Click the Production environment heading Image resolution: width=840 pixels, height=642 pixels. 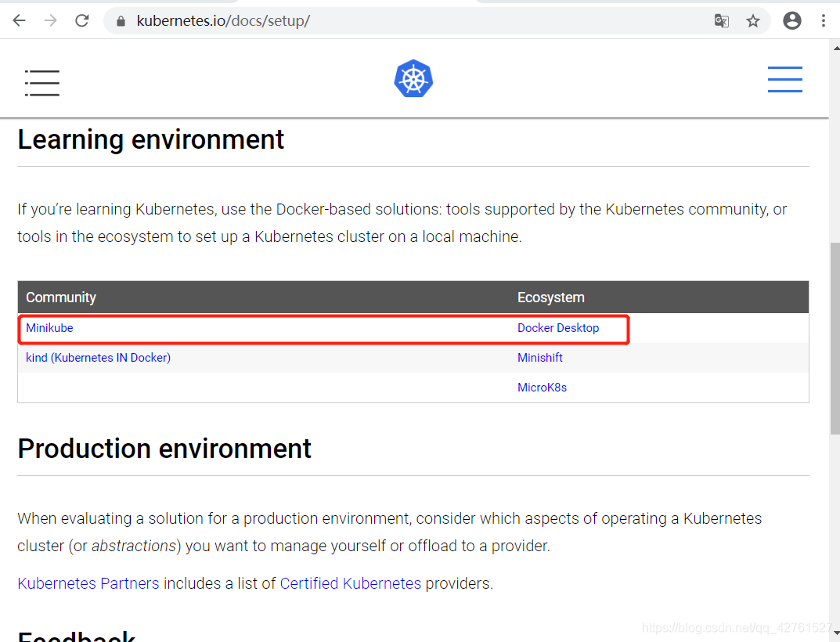tap(164, 449)
